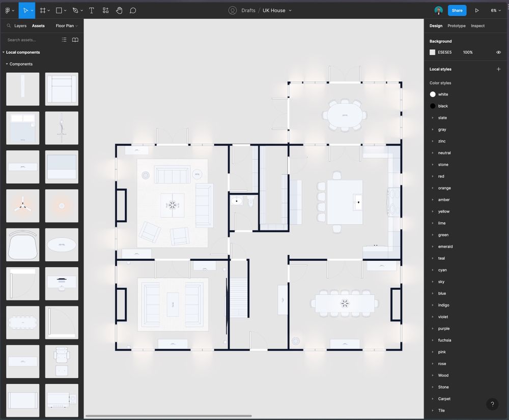The height and width of the screenshot is (420, 509).
Task: Open Pen tool options dropdown arrow
Action: [x=81, y=10]
